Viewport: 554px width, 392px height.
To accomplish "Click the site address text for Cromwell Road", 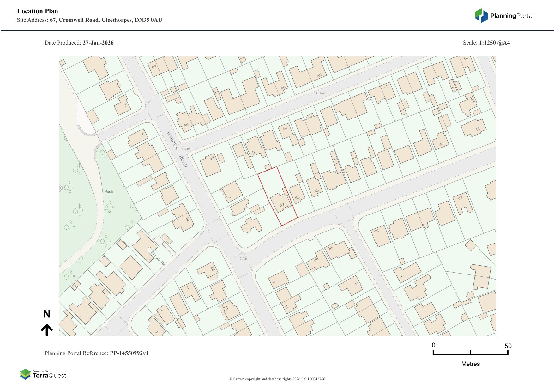I will [x=106, y=20].
